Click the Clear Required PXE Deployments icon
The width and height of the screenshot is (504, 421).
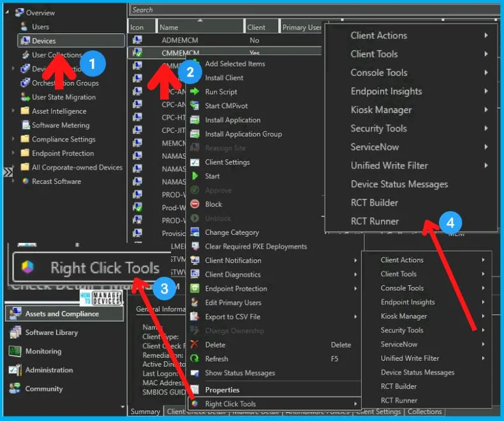coord(195,246)
